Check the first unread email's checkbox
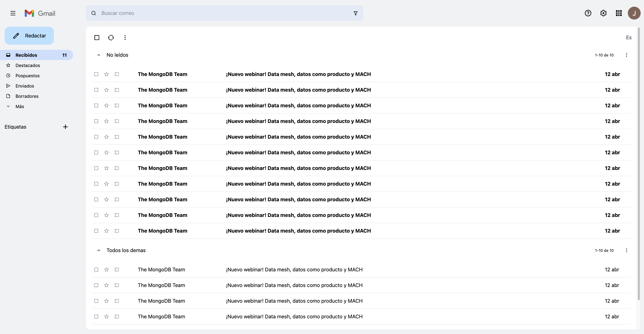Image resolution: width=644 pixels, height=334 pixels. pyautogui.click(x=96, y=74)
